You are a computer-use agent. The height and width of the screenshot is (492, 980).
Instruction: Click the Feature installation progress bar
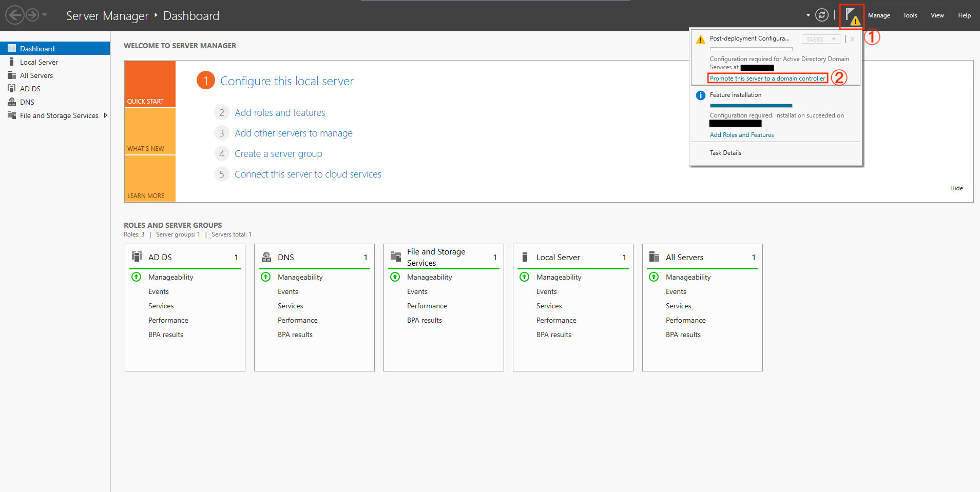pos(751,106)
